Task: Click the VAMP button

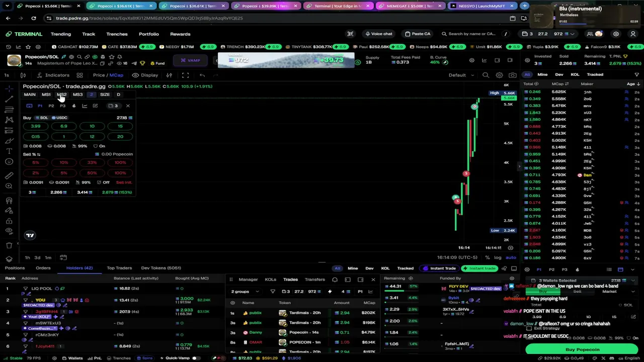Action: (191, 60)
